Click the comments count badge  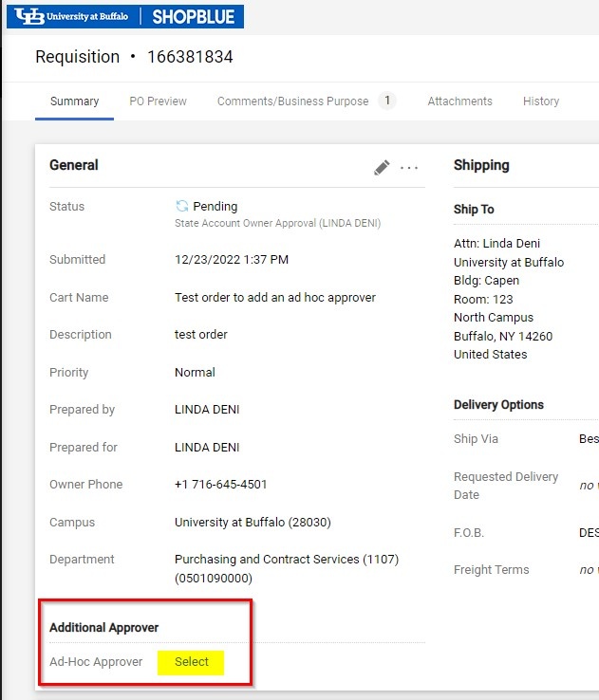[x=386, y=101]
